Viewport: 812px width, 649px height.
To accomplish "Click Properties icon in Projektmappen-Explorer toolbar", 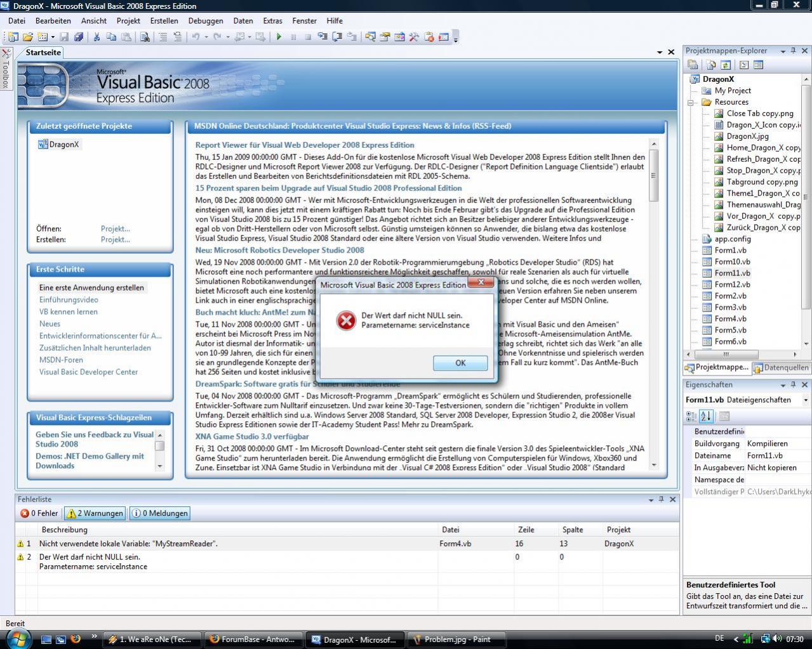I will tap(693, 65).
